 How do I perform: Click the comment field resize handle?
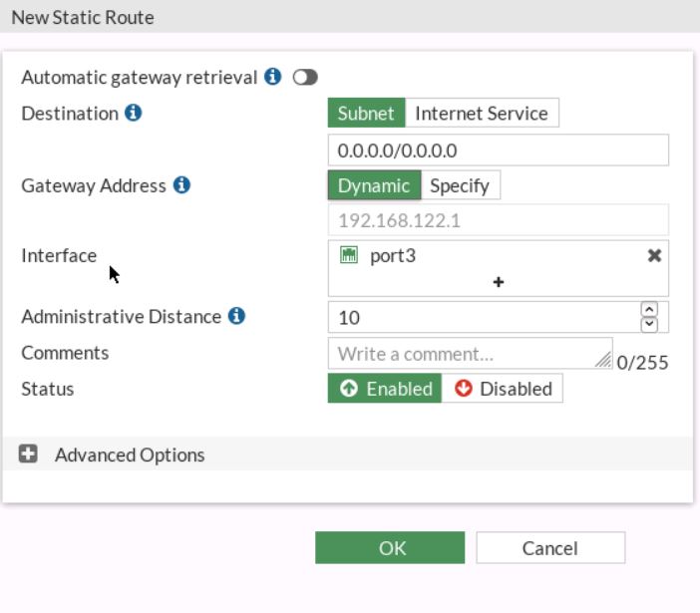click(603, 360)
